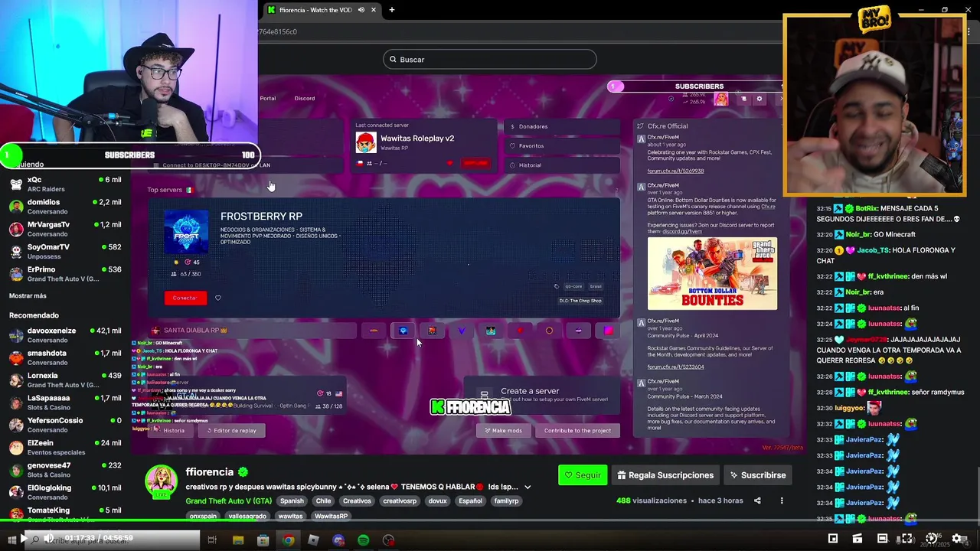Select the creativosrp tag
Image resolution: width=980 pixels, height=551 pixels.
[x=400, y=500]
